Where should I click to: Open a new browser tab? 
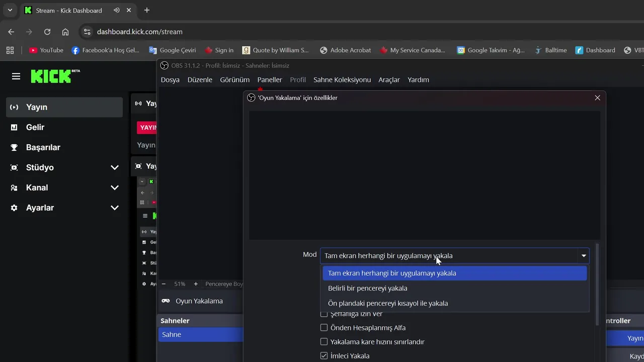(x=147, y=10)
